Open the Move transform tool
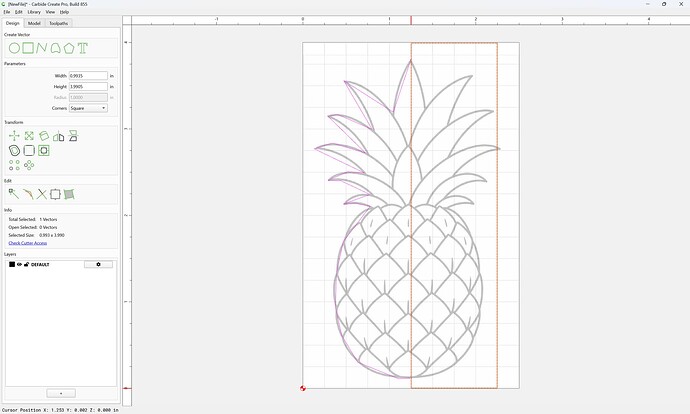The height and width of the screenshot is (414, 690). point(14,136)
